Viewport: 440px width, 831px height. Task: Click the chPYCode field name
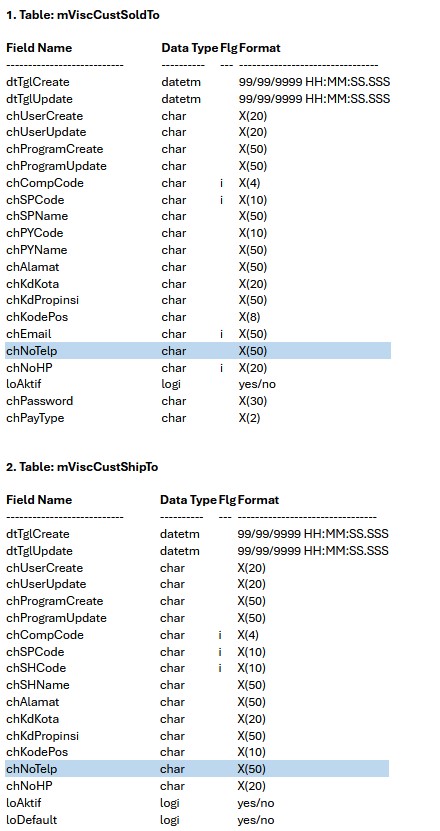coord(34,233)
